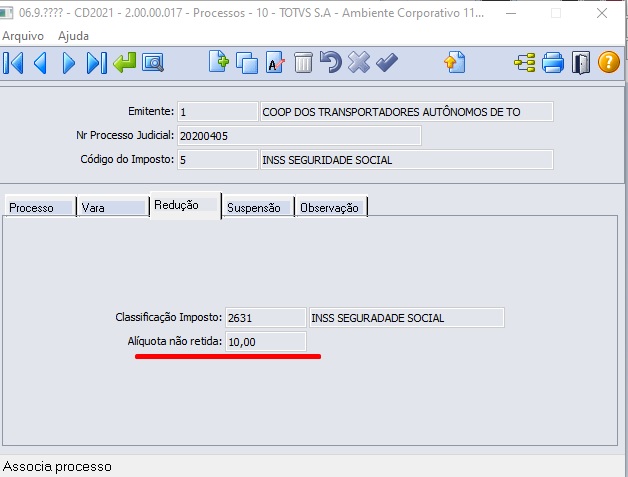Screen dimensions: 628x477
Task: Go to the first record
Action: click(14, 63)
